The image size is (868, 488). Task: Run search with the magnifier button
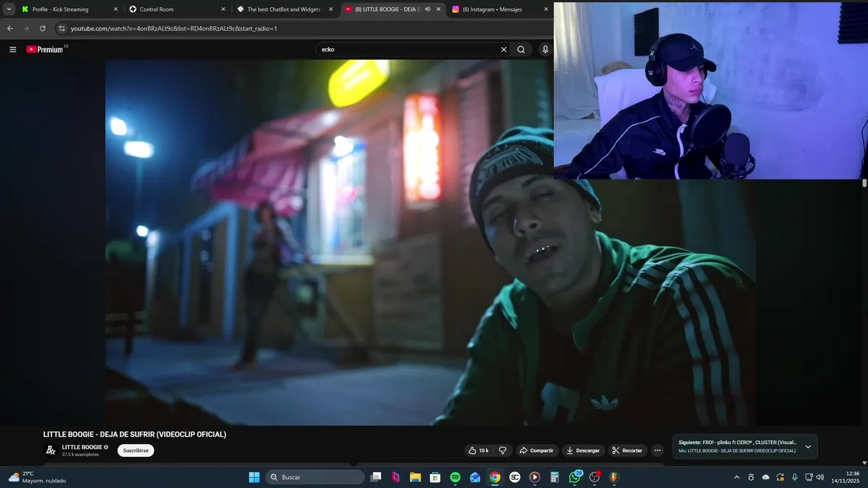click(521, 49)
